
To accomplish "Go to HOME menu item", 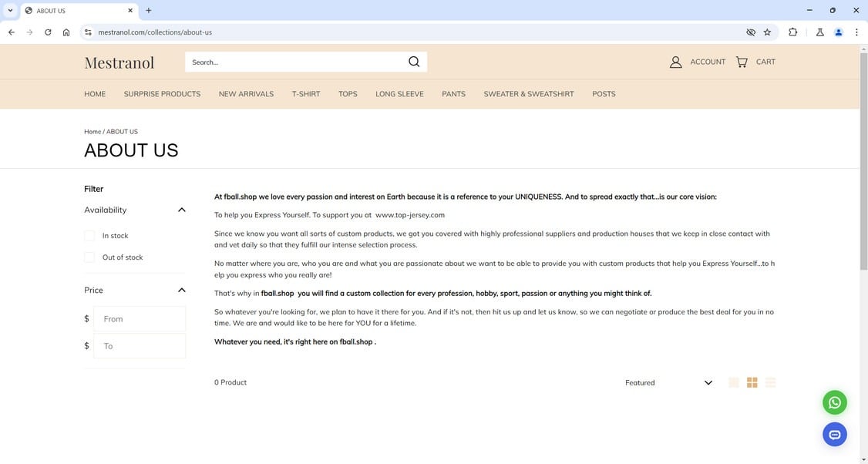I will point(95,94).
